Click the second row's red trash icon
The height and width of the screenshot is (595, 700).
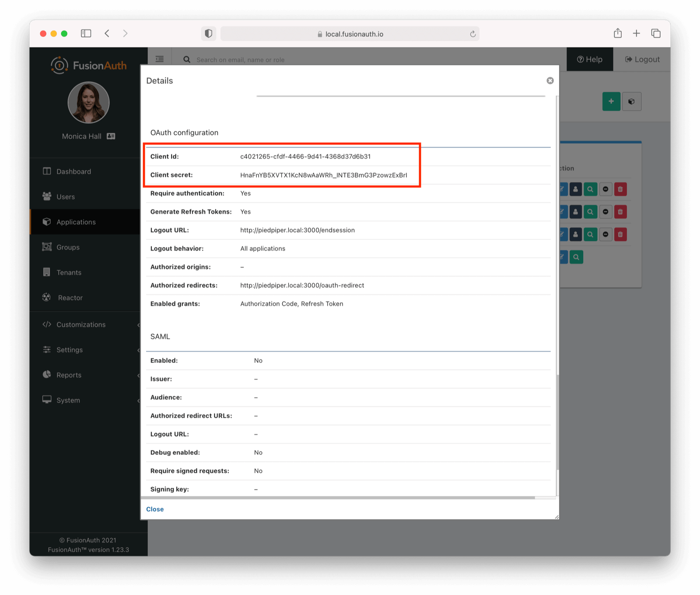[620, 212]
